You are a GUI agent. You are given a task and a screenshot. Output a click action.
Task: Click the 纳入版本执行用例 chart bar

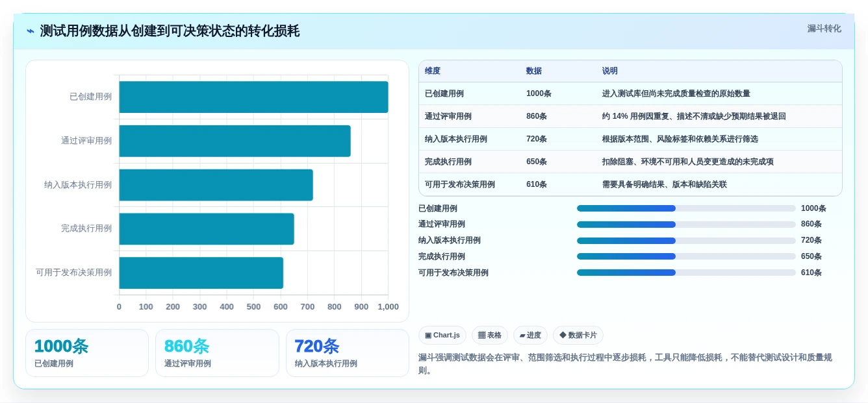(x=216, y=185)
